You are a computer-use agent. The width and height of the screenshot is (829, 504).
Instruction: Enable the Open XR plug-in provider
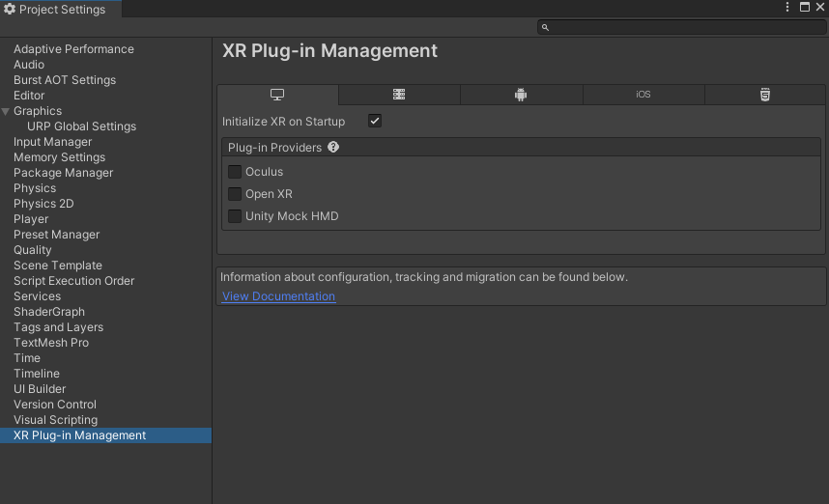coord(235,194)
